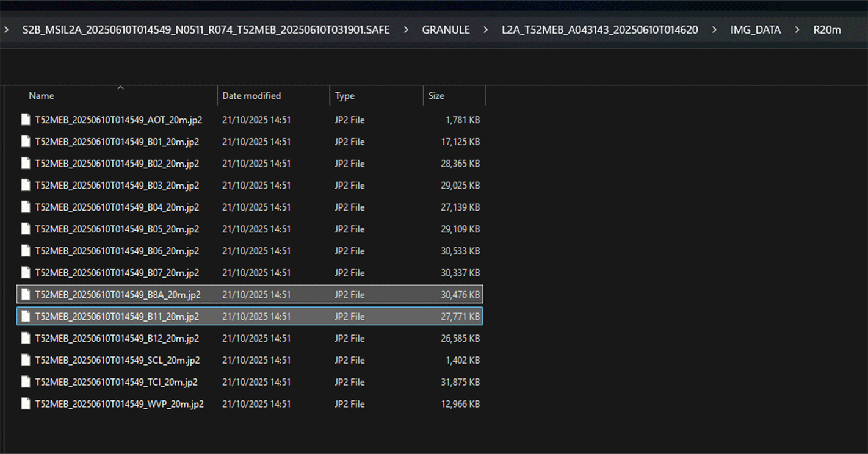Open chevron after the .SAFE folder breadcrumb
Image resolution: width=868 pixels, height=454 pixels.
pyautogui.click(x=406, y=30)
